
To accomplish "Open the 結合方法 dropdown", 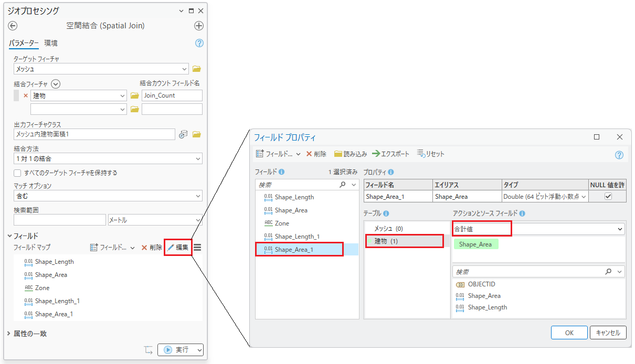I will tap(108, 158).
